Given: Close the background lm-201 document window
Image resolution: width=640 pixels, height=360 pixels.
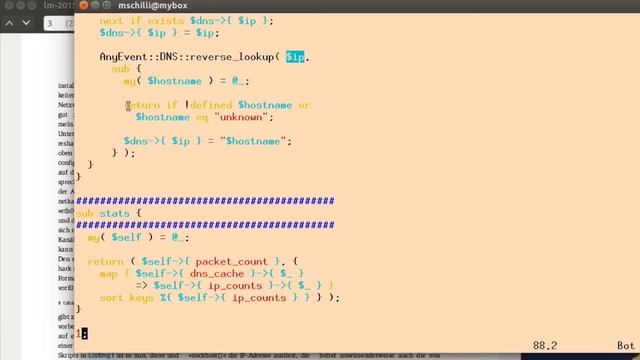Looking at the screenshot, I should 9,5.
